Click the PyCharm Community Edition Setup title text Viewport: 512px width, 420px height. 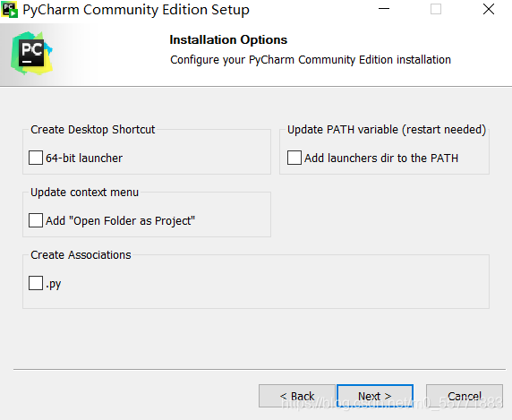tap(136, 10)
